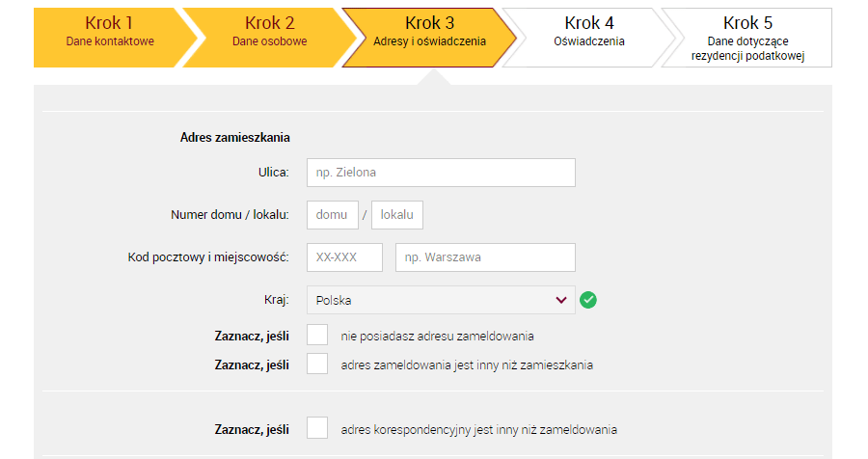Screen dimensions: 868x459
Task: Click the green validation checkmark icon
Action: 588,300
